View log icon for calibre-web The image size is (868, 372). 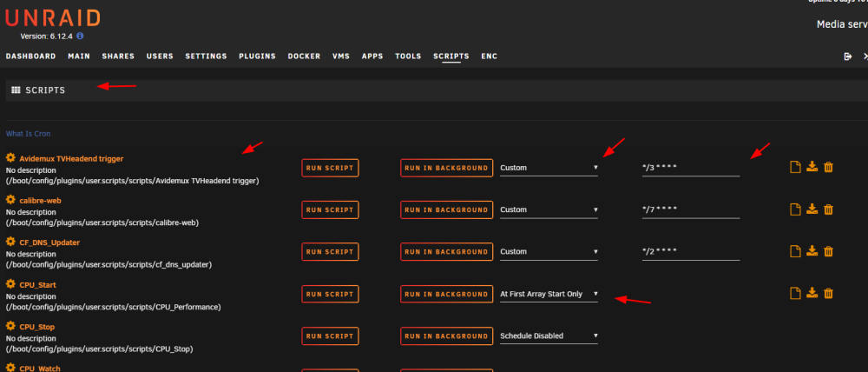pyautogui.click(x=795, y=209)
